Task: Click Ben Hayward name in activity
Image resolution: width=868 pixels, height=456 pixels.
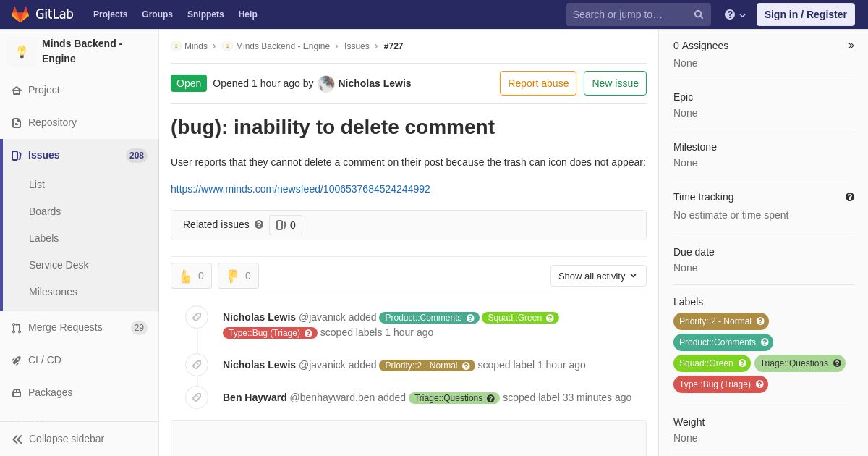Action: (255, 397)
